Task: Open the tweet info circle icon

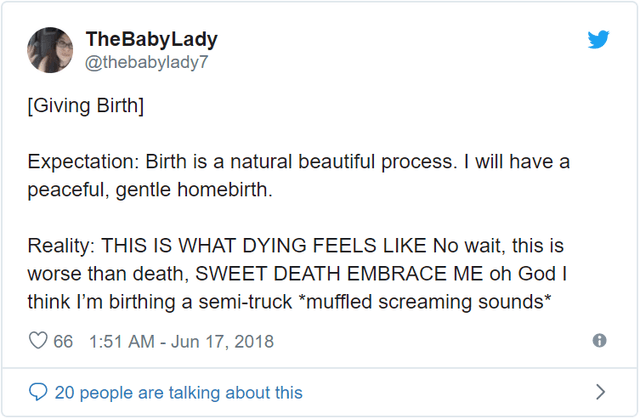Action: (599, 340)
